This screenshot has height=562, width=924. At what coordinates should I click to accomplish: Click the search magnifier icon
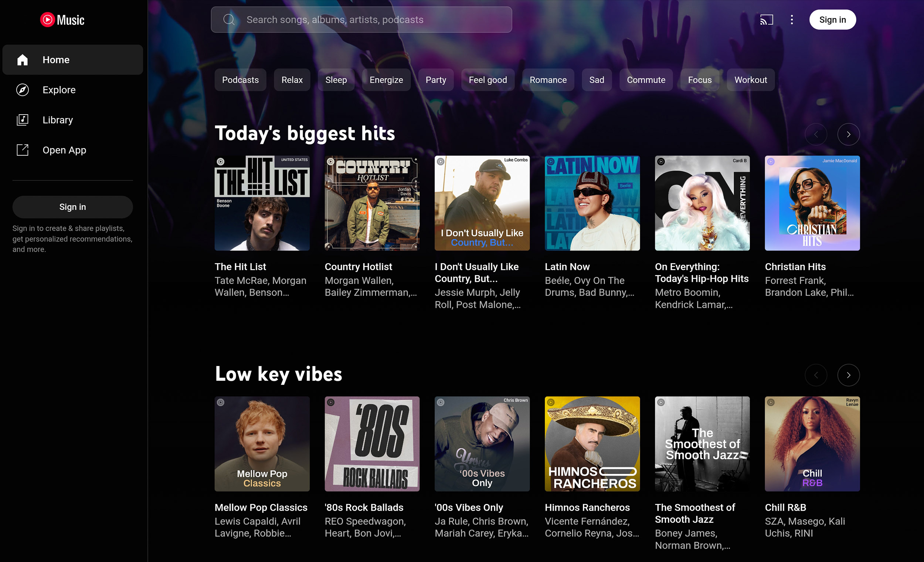(x=229, y=20)
